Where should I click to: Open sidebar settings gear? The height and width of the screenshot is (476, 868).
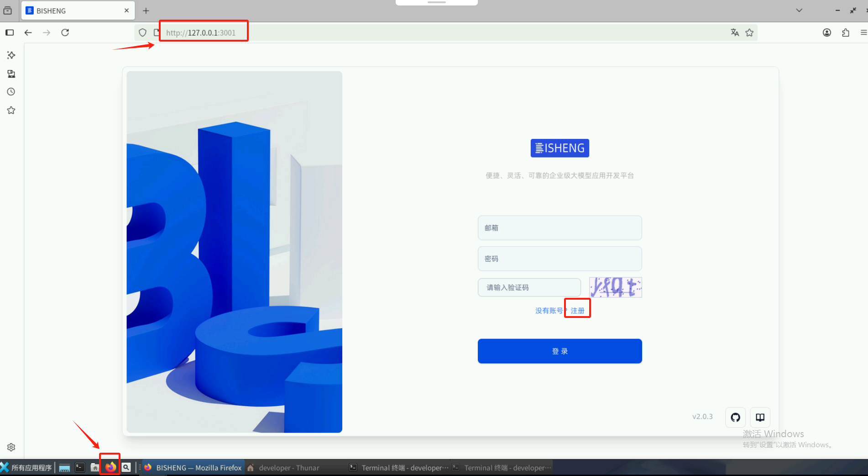[11, 447]
